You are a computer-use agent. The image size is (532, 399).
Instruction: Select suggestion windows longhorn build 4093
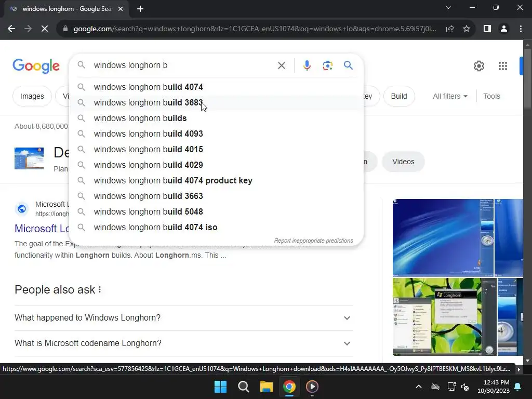tap(216, 134)
